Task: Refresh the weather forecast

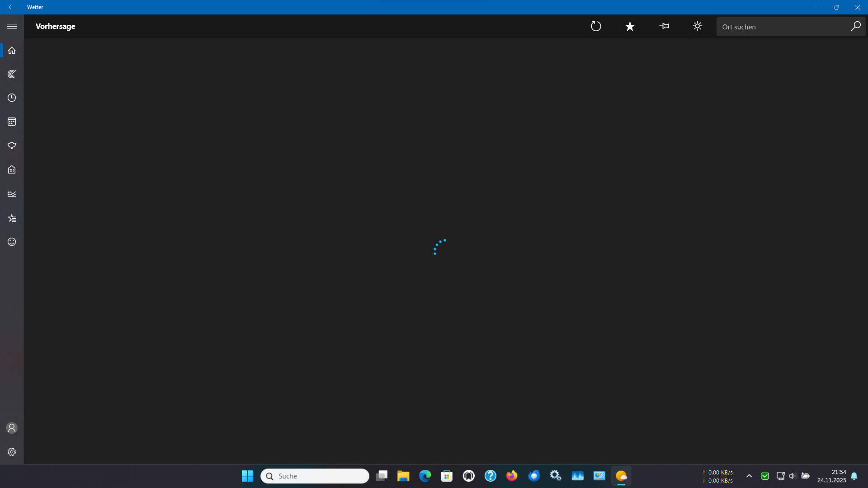Action: tap(596, 26)
